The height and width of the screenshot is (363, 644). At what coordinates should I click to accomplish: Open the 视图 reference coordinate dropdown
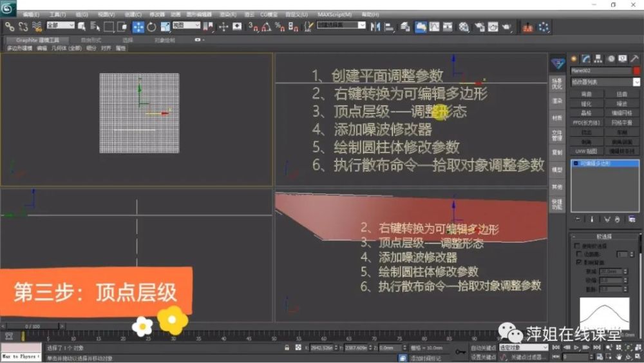point(186,26)
